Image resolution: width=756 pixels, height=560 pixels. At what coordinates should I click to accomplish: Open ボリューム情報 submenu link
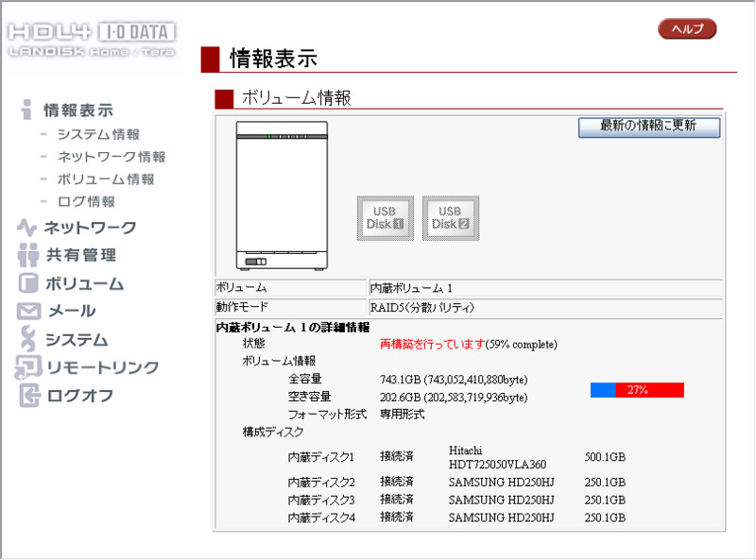pos(106,179)
